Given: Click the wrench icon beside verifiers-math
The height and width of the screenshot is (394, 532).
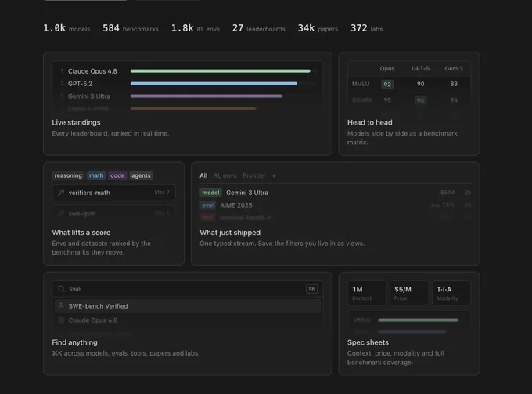Looking at the screenshot, I should click(61, 193).
